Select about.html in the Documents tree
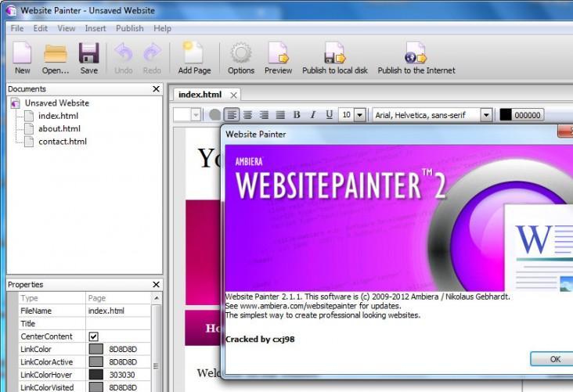This screenshot has width=573, height=392. coord(59,128)
